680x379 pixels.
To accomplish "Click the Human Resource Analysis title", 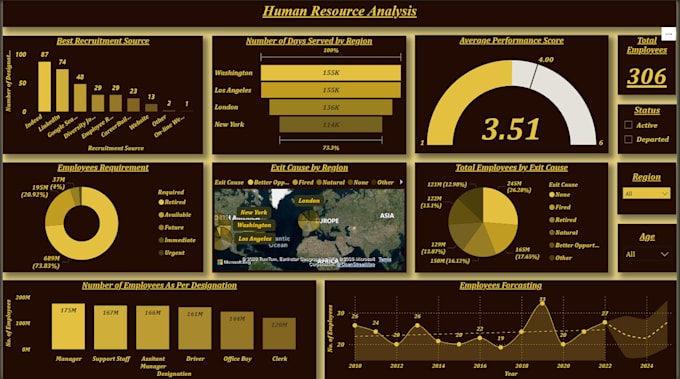I will (340, 11).
